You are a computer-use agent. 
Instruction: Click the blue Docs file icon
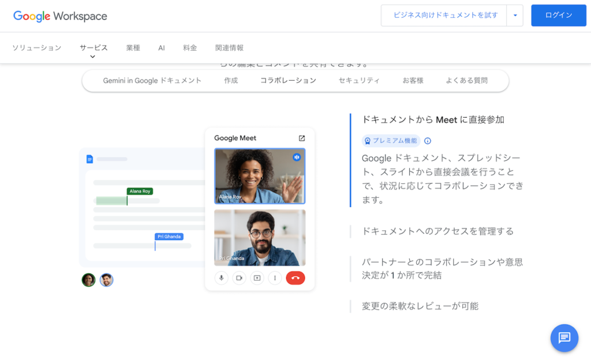point(89,159)
